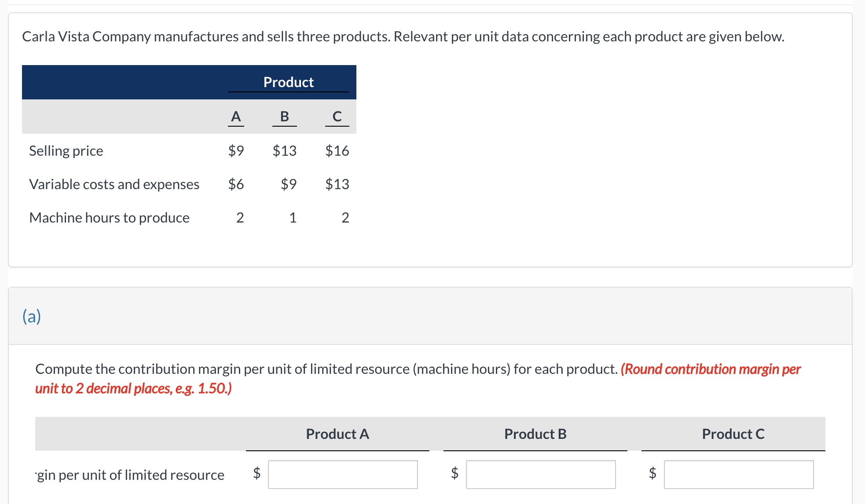Click the $6 variable cost for A
865x504 pixels.
236,184
